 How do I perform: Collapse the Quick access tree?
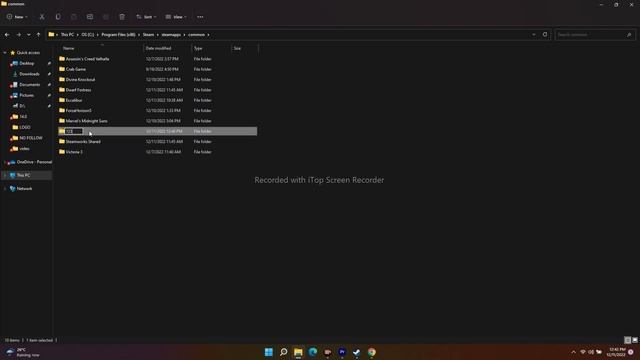click(x=5, y=53)
